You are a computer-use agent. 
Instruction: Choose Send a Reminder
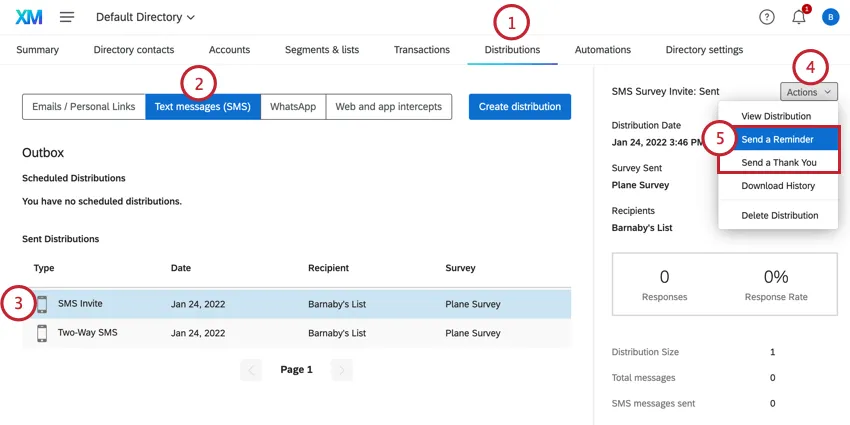(x=777, y=139)
